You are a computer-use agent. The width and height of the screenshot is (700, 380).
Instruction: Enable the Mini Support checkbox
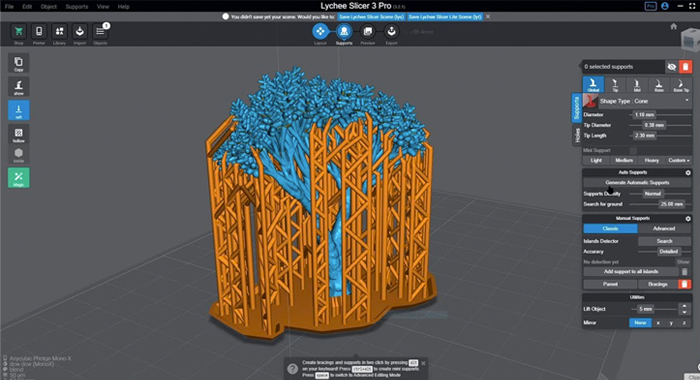pos(633,150)
